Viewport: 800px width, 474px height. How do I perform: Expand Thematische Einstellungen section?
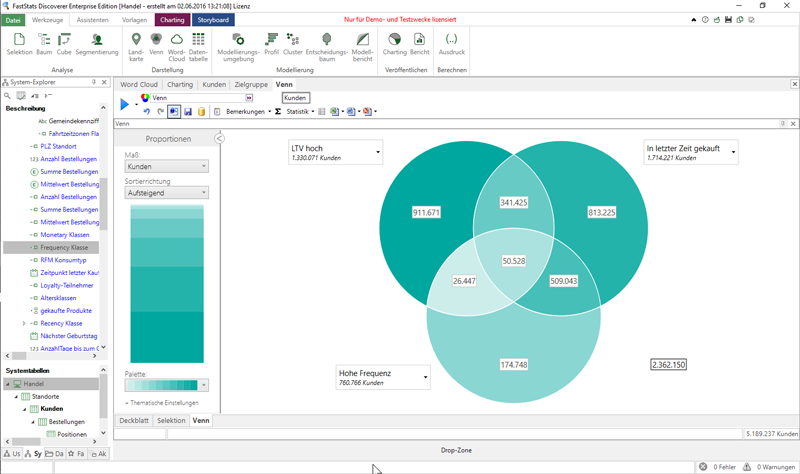pyautogui.click(x=161, y=403)
